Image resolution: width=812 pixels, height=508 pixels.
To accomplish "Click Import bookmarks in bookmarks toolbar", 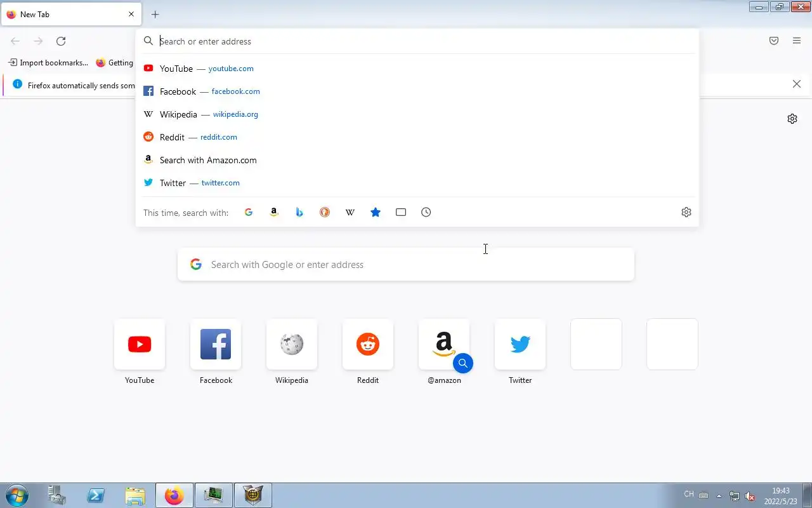I will (48, 63).
